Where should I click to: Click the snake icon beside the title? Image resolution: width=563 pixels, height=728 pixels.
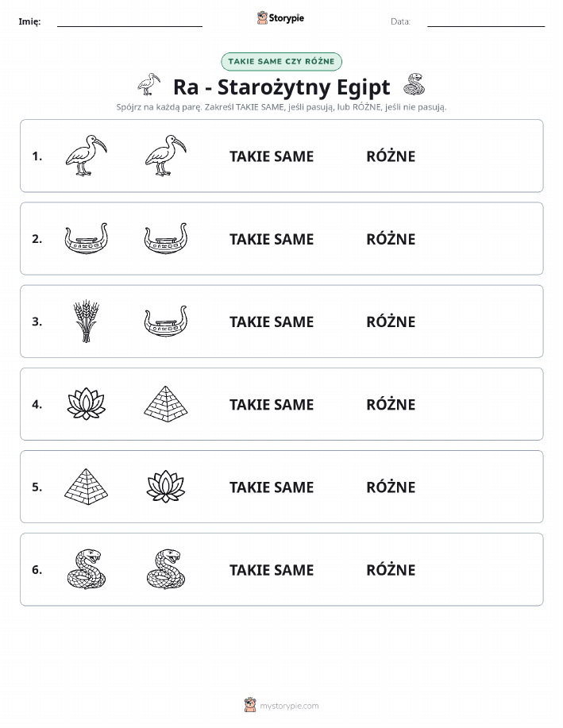(414, 84)
